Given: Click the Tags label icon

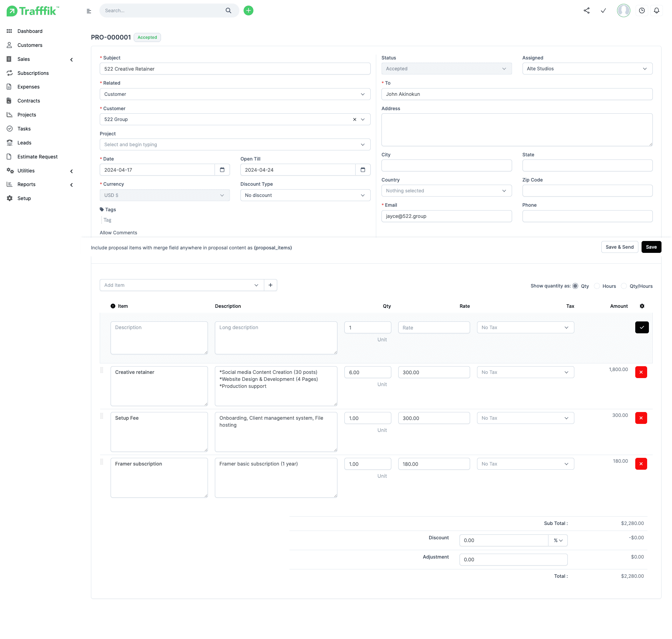Looking at the screenshot, I should (x=102, y=210).
